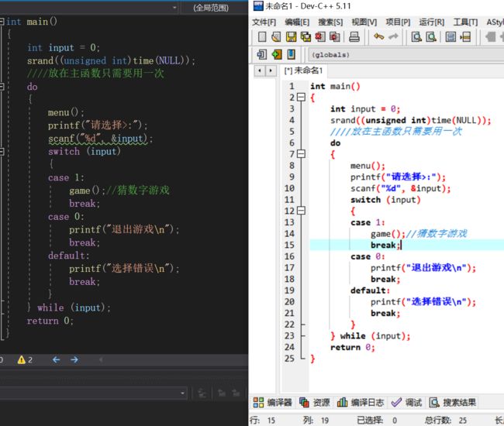This screenshot has width=504, height=426.
Task: Open bottom panel dropdown in dark IDE
Action: point(182,393)
